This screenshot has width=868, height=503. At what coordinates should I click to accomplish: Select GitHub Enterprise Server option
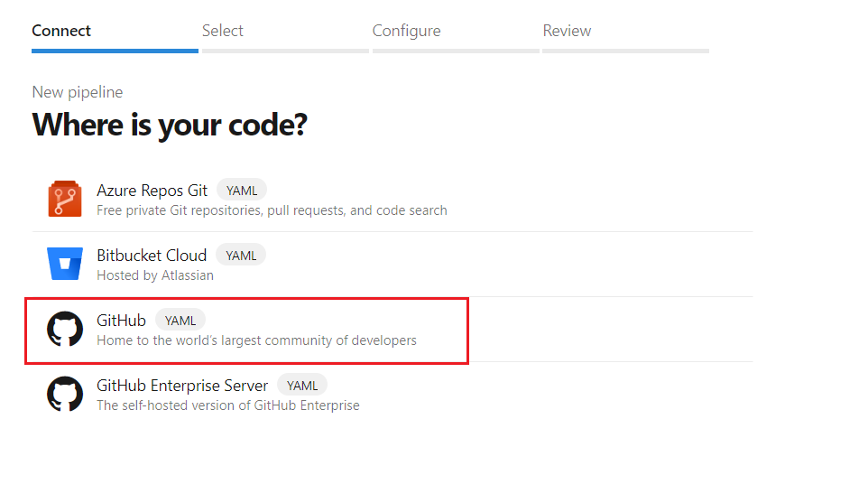coord(392,395)
